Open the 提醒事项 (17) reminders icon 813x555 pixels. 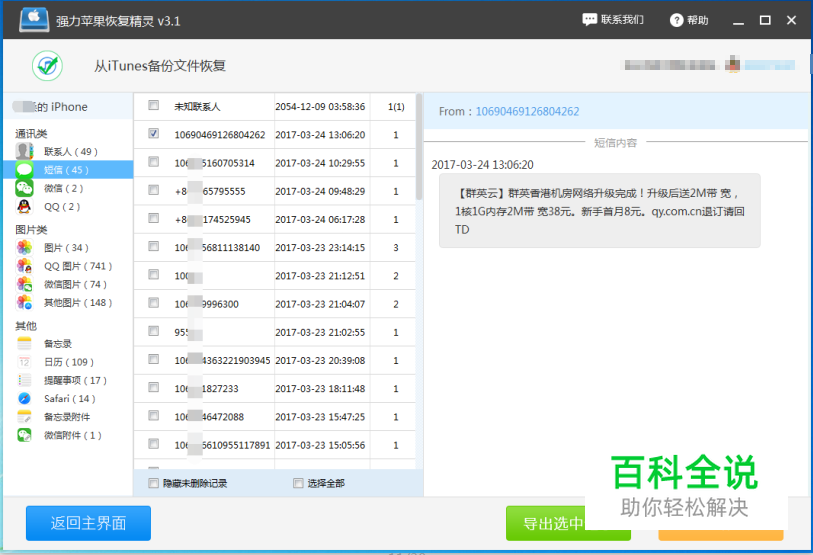tap(24, 380)
